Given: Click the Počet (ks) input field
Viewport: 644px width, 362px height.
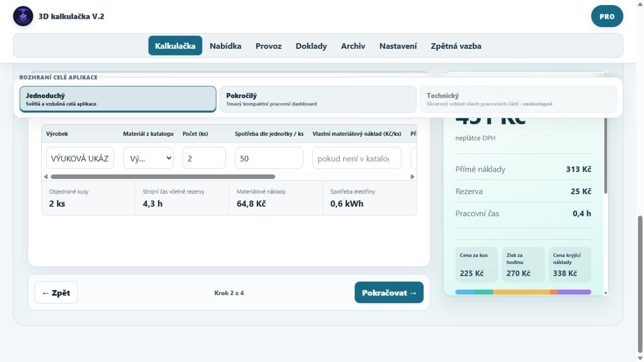Looking at the screenshot, I should pyautogui.click(x=204, y=158).
